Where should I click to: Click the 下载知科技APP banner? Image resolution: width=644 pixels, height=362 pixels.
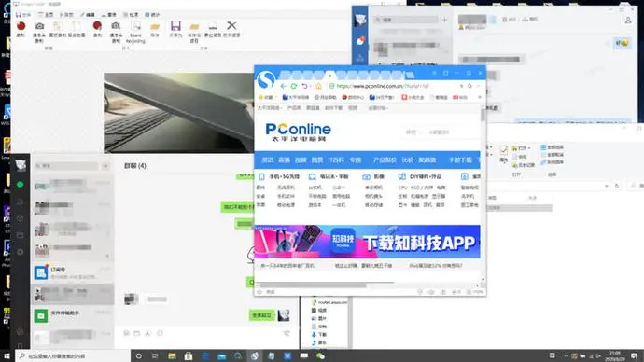367,242
